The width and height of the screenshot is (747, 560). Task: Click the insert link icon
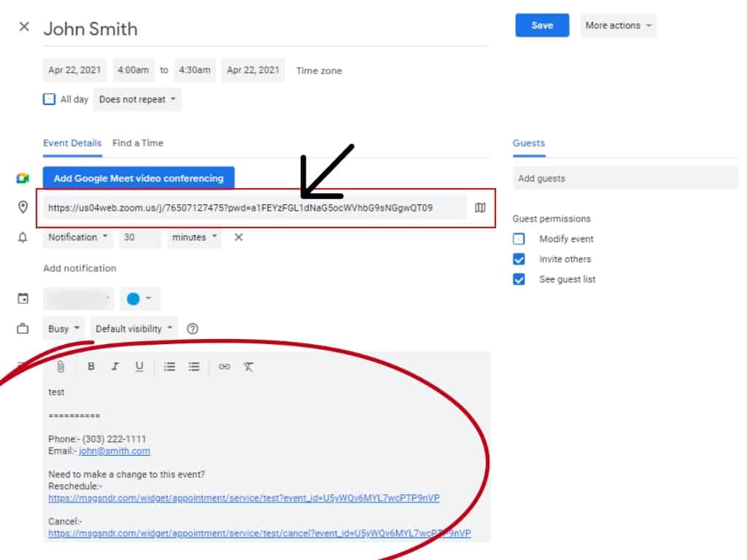(225, 367)
